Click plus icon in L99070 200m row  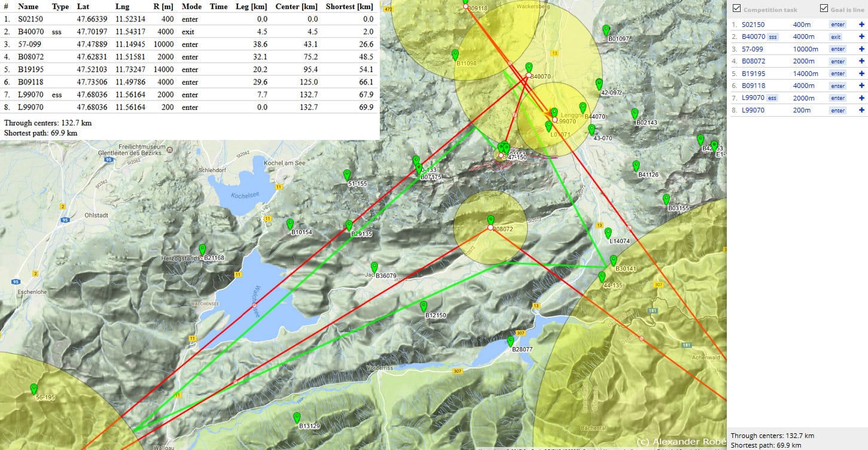(861, 110)
